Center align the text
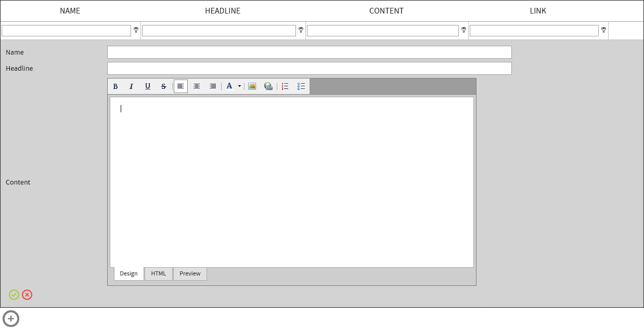The height and width of the screenshot is (328, 644). (197, 86)
